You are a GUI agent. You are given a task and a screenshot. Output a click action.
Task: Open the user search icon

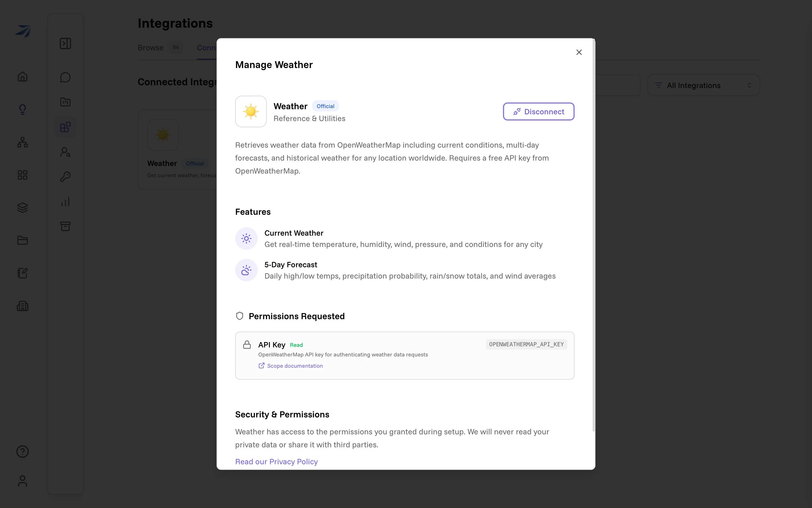coord(65,152)
